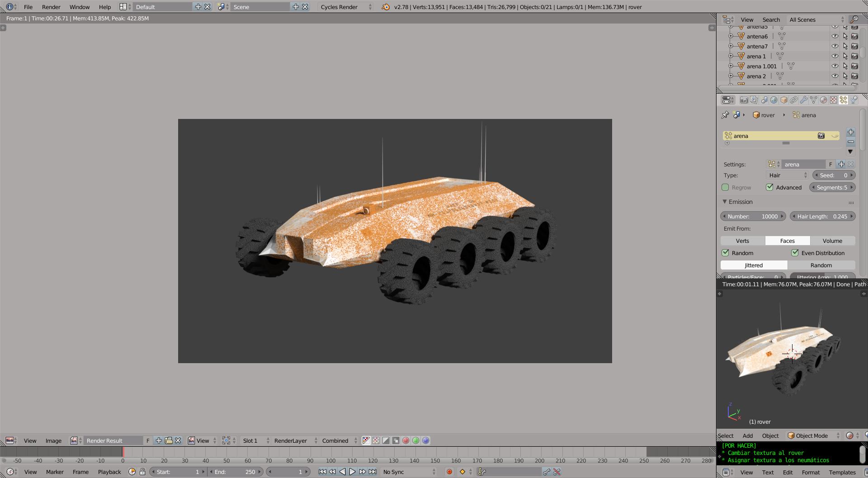Viewport: 868px width, 478px height.
Task: Open the Material properties tab
Action: [x=824, y=100]
